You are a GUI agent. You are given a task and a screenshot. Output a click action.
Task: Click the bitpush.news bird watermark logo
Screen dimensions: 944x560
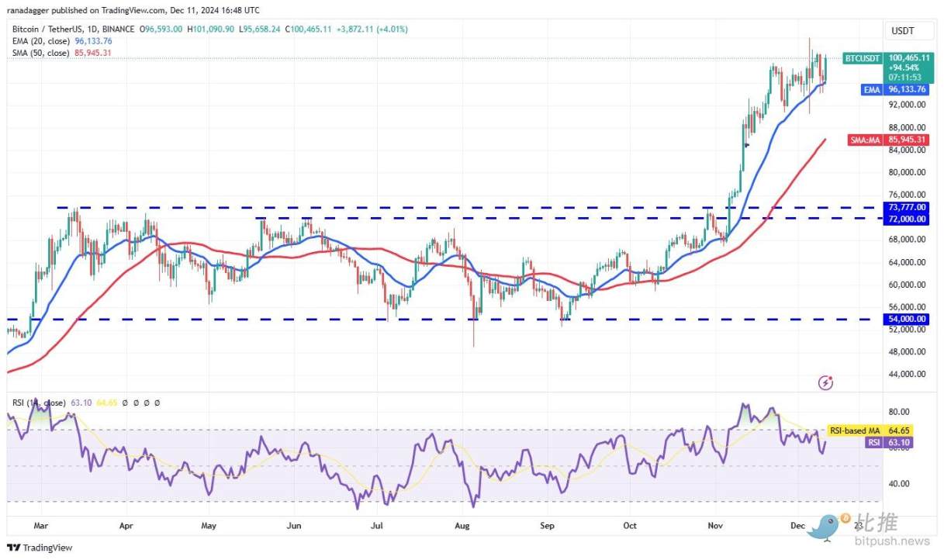[x=825, y=525]
